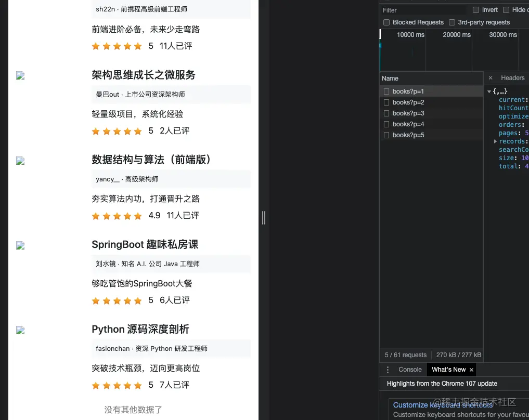
Task: Click broken image beside SpringBoot 趣味私房课
Action: click(20, 245)
